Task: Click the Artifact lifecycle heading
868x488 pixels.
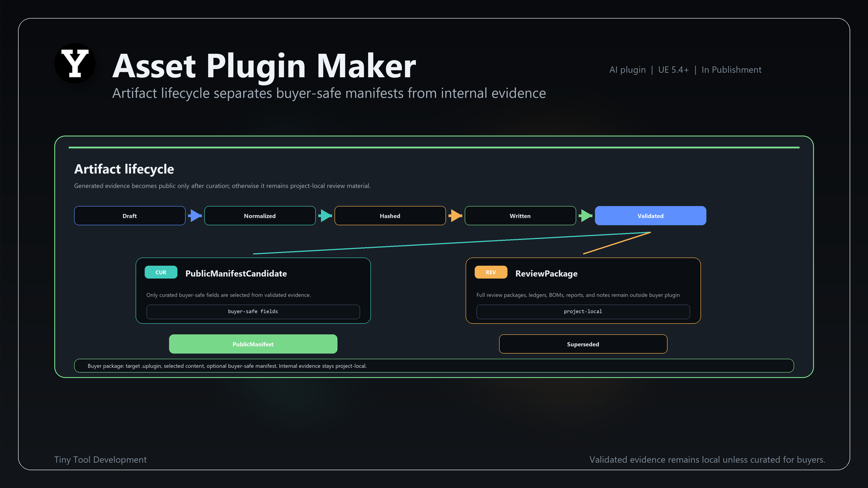Action: [x=124, y=169]
